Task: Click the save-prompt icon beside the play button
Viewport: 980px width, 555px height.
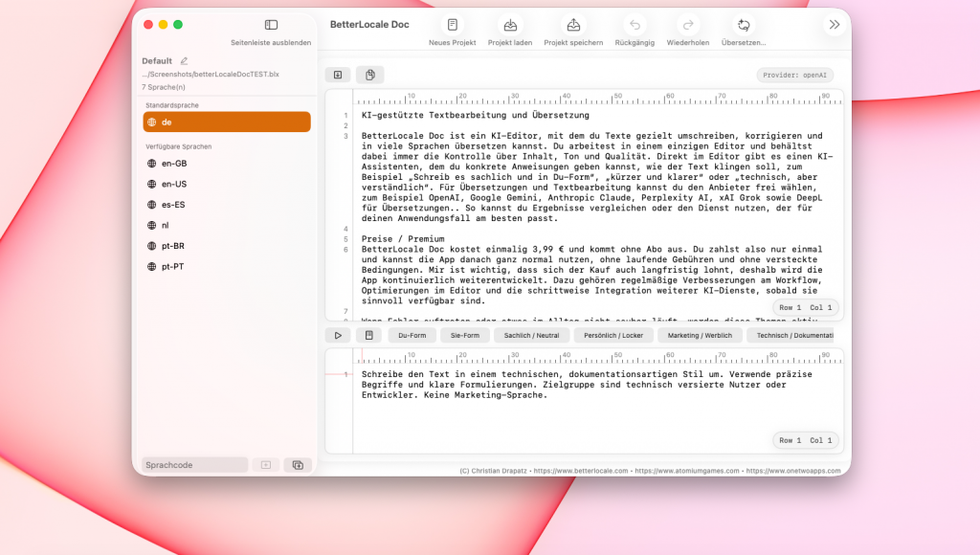Action: pyautogui.click(x=368, y=335)
